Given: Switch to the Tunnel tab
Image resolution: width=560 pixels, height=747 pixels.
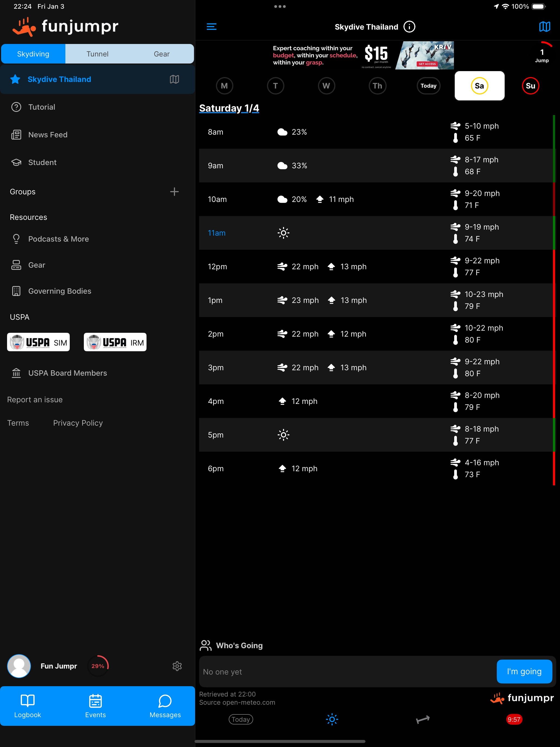Looking at the screenshot, I should click(97, 54).
